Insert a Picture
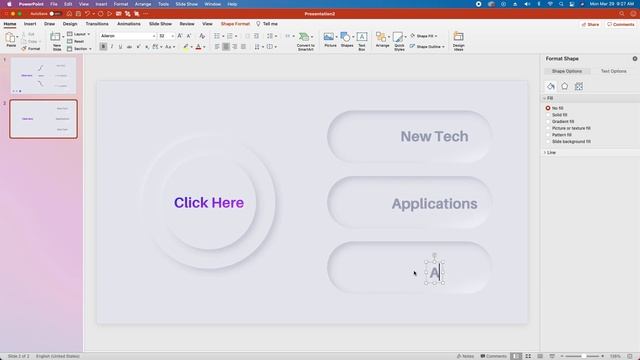Viewport: 640px width, 360px height. pyautogui.click(x=330, y=40)
